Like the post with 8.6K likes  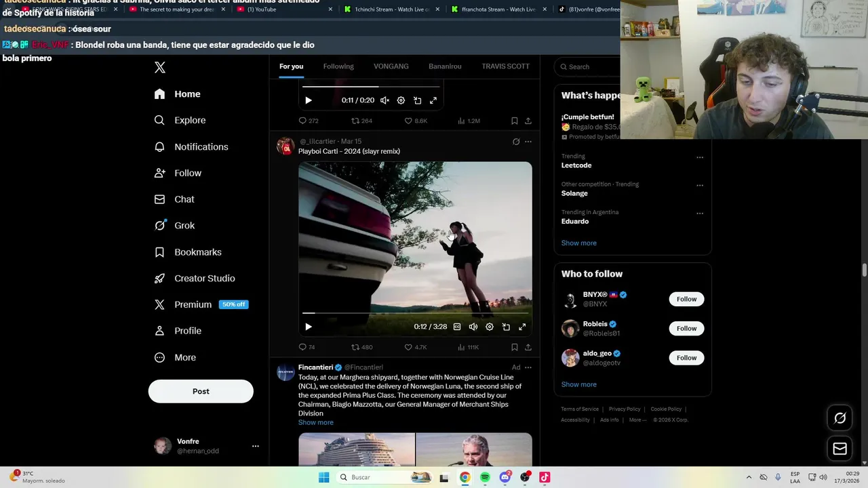coord(416,121)
